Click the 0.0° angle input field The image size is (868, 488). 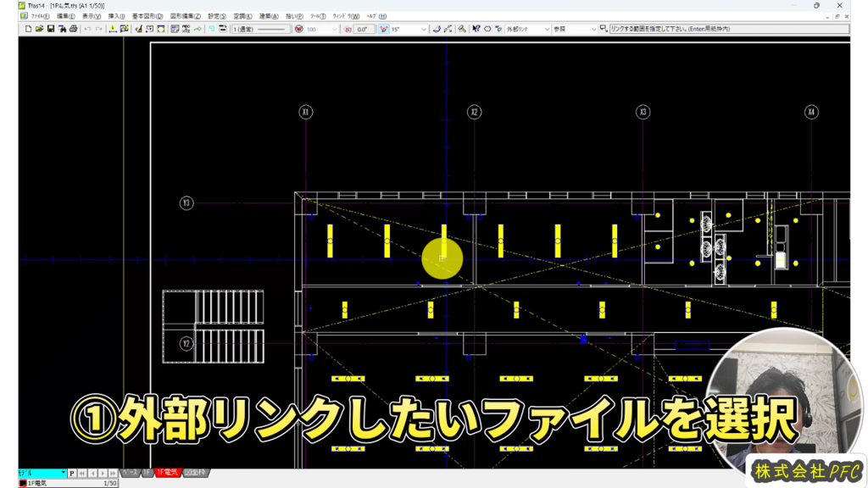(364, 29)
